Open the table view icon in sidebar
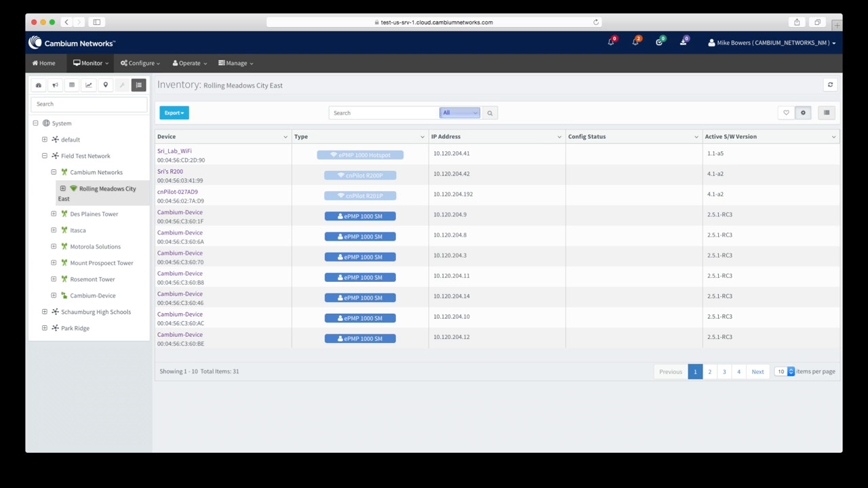The image size is (868, 488). [x=72, y=85]
